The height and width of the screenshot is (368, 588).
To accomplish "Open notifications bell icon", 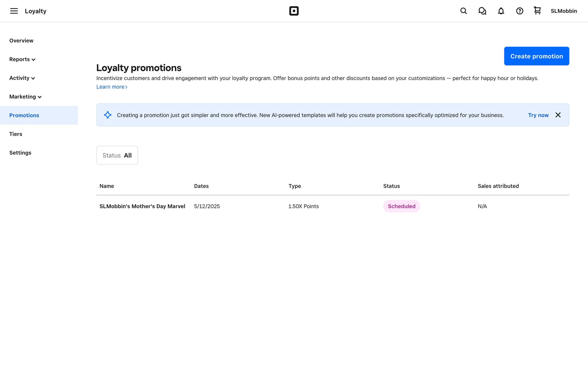I will click(501, 11).
